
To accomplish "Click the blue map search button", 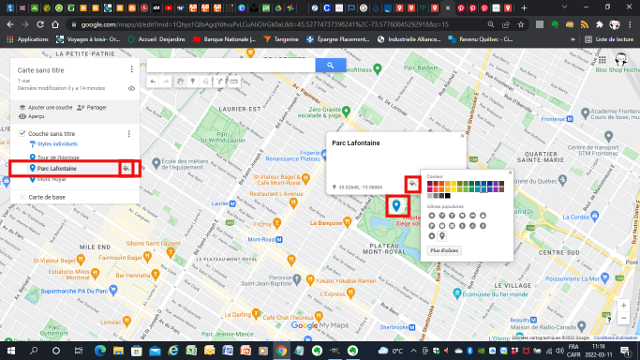I will pyautogui.click(x=331, y=65).
